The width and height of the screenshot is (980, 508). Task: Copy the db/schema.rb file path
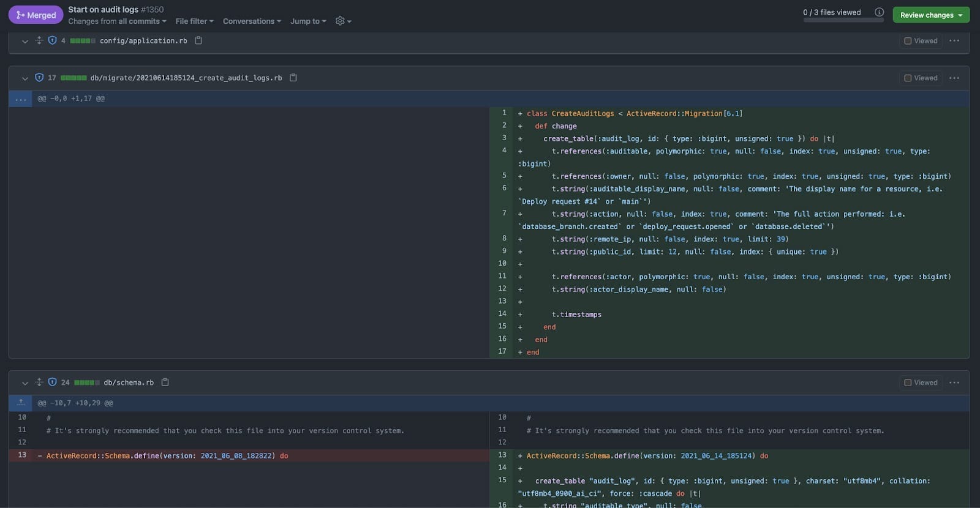165,383
